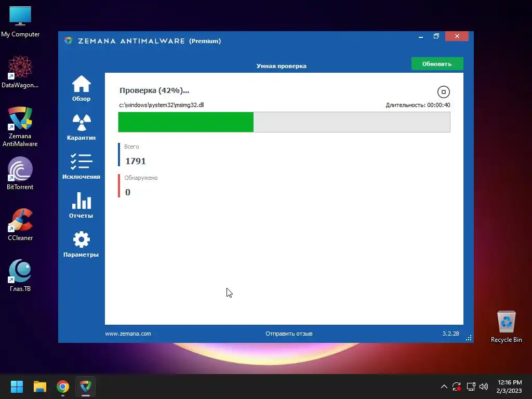Viewport: 532px width, 399px height.
Task: Open the Карантин quarantine section
Action: click(81, 127)
